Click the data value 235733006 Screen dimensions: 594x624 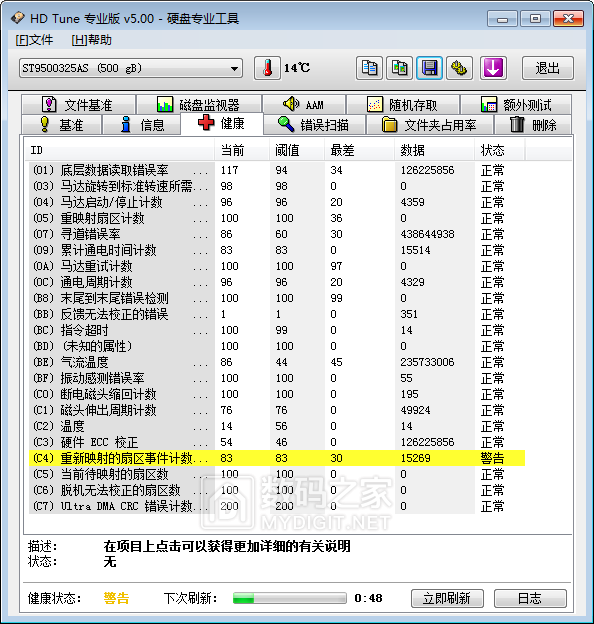[427, 362]
